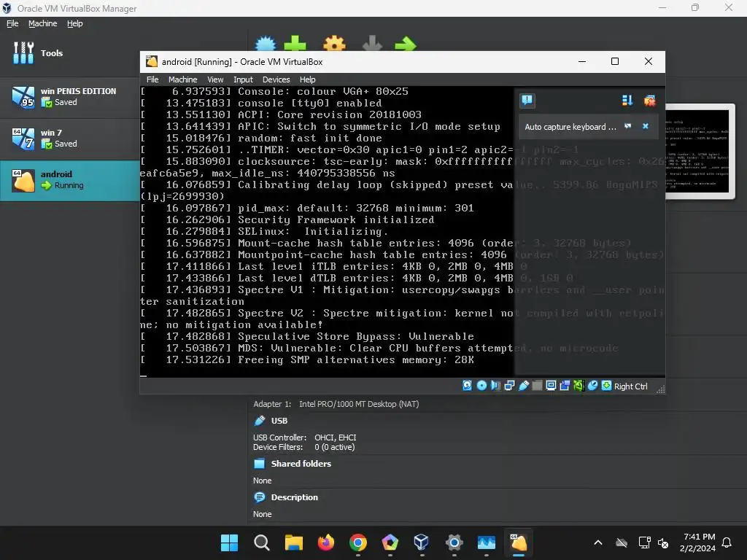The image size is (747, 560).
Task: Open Devices menu in android VM window
Action: (276, 79)
